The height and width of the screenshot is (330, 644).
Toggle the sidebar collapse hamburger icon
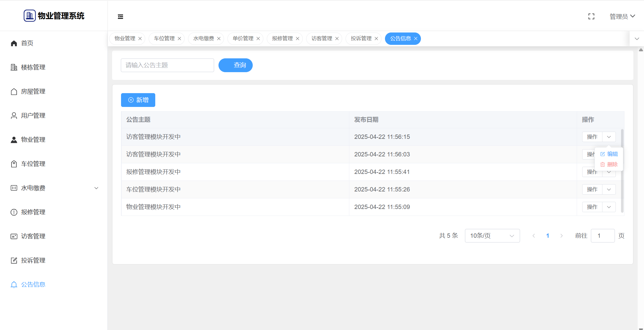120,17
